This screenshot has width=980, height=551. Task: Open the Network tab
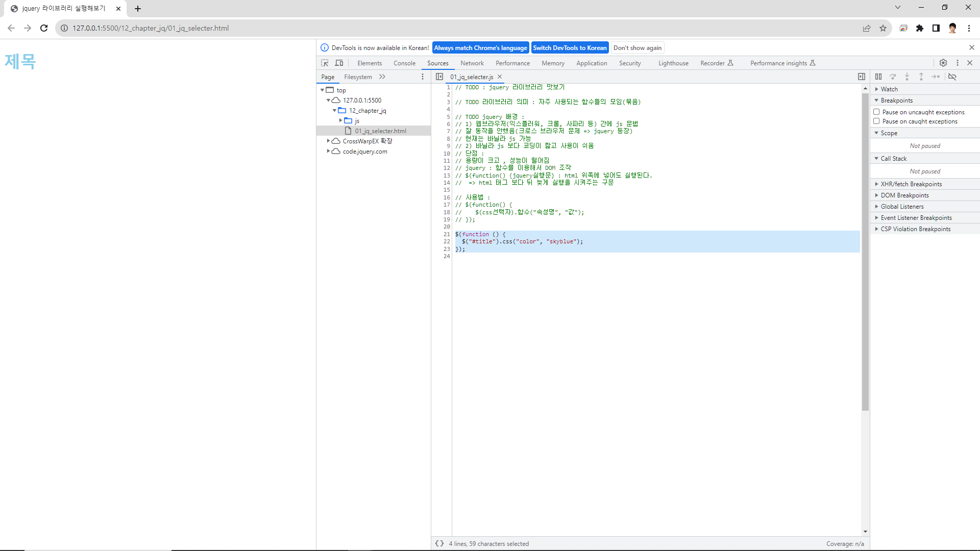[x=472, y=63]
